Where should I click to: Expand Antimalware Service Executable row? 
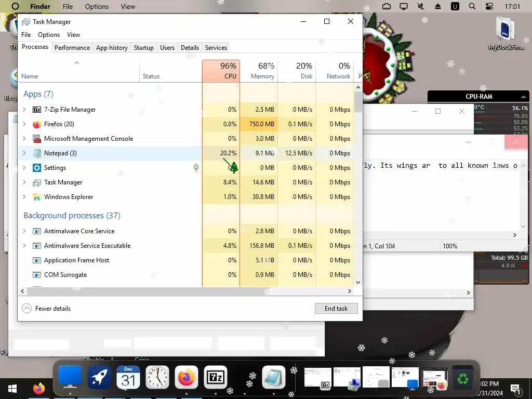(x=24, y=246)
